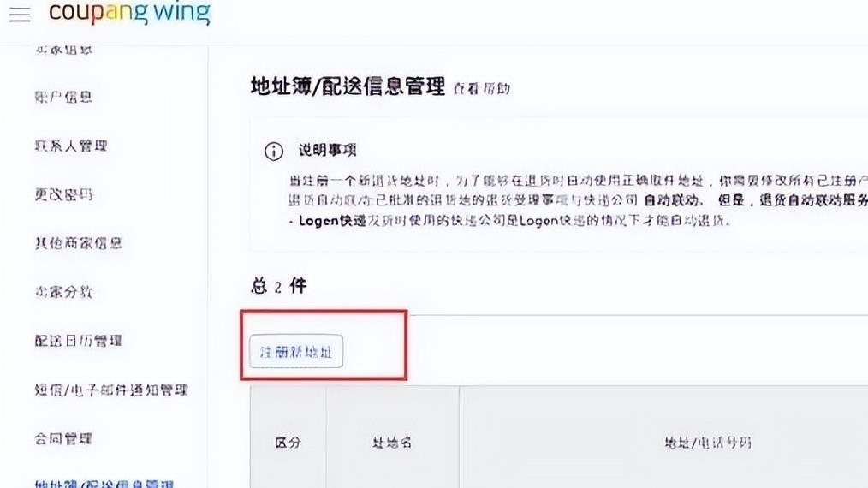Navigate to 卖家分数 page
This screenshot has width=868, height=488.
pyautogui.click(x=63, y=292)
